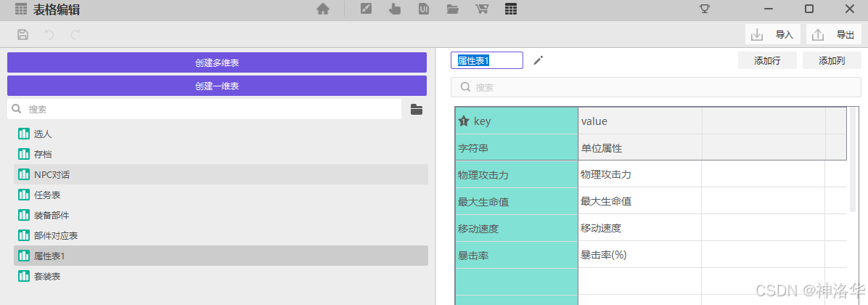Click 创建一维表 button
The height and width of the screenshot is (305, 868).
point(217,86)
